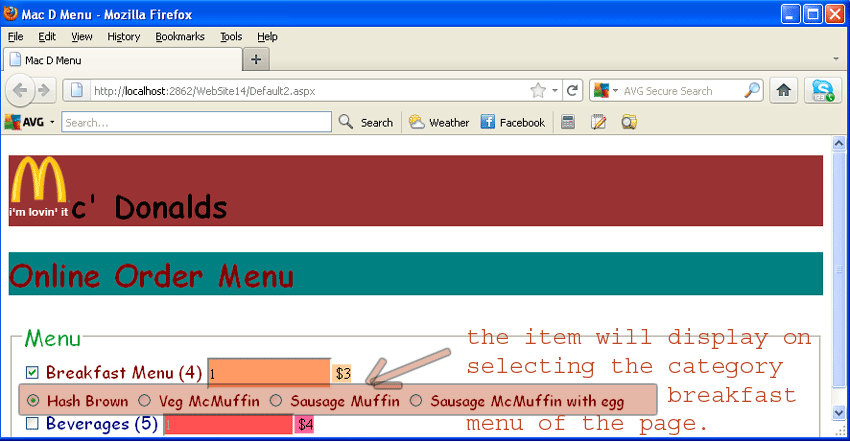Open the list all tabs dropdown arrow
Screen dimensions: 850x442
tap(835, 59)
